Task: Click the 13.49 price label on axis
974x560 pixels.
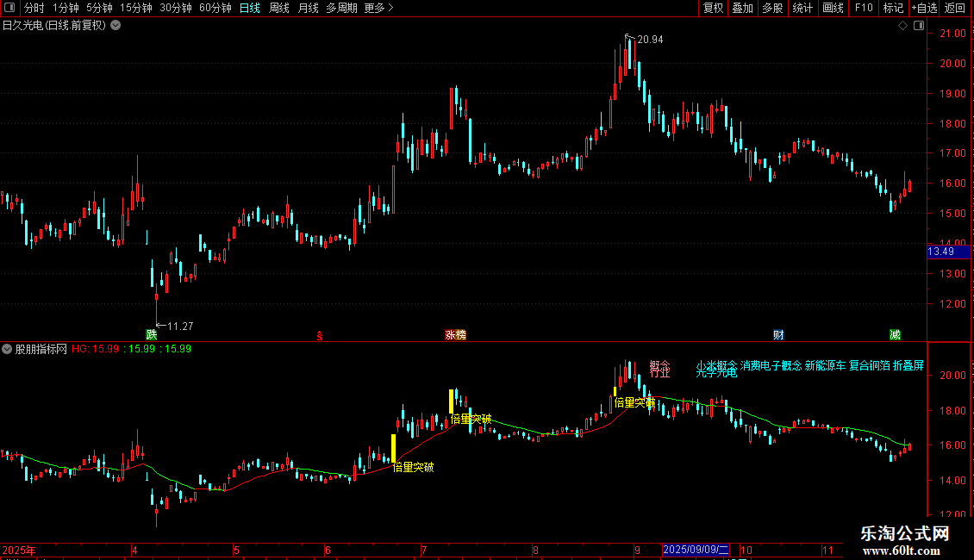Action: click(x=948, y=252)
